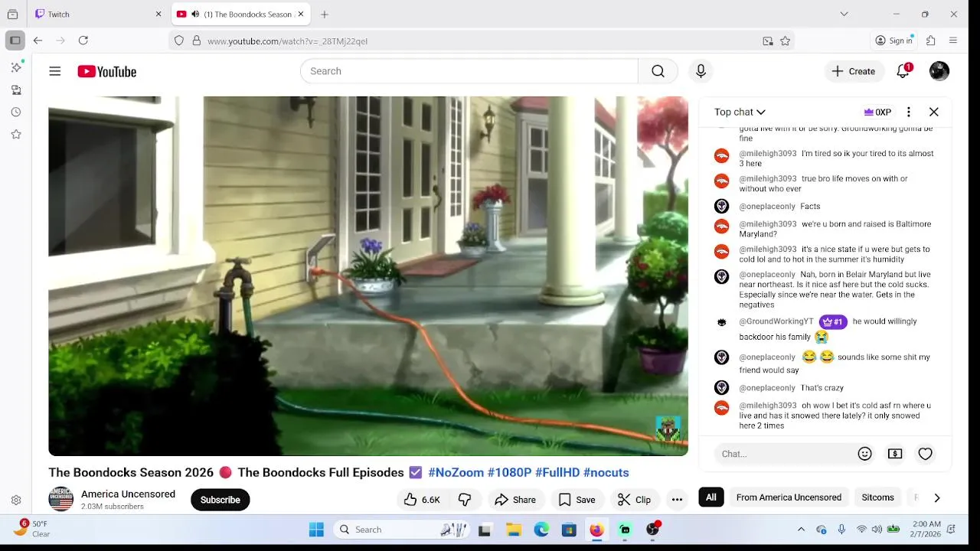Viewport: 980px width, 551px height.
Task: Open the #nocuts hashtag link
Action: pyautogui.click(x=606, y=473)
